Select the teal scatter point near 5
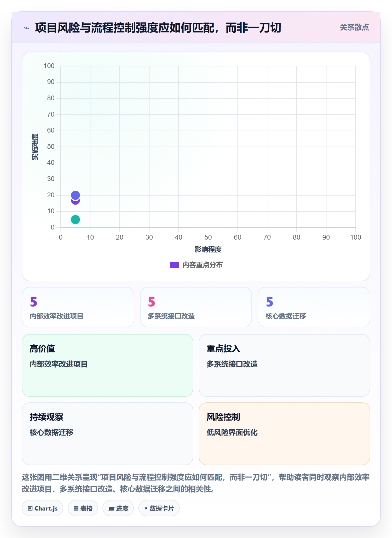Screen dimensions: 392x538 pyautogui.click(x=75, y=219)
